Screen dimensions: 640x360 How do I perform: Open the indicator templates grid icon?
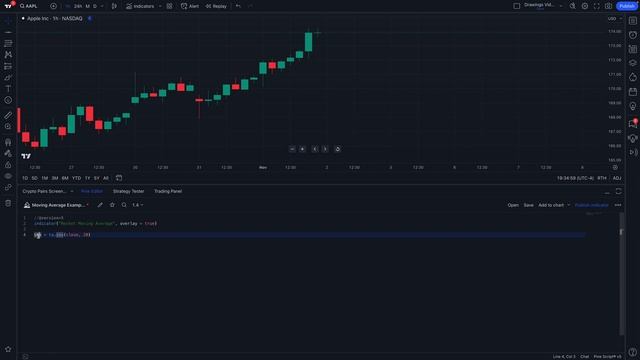pyautogui.click(x=169, y=6)
